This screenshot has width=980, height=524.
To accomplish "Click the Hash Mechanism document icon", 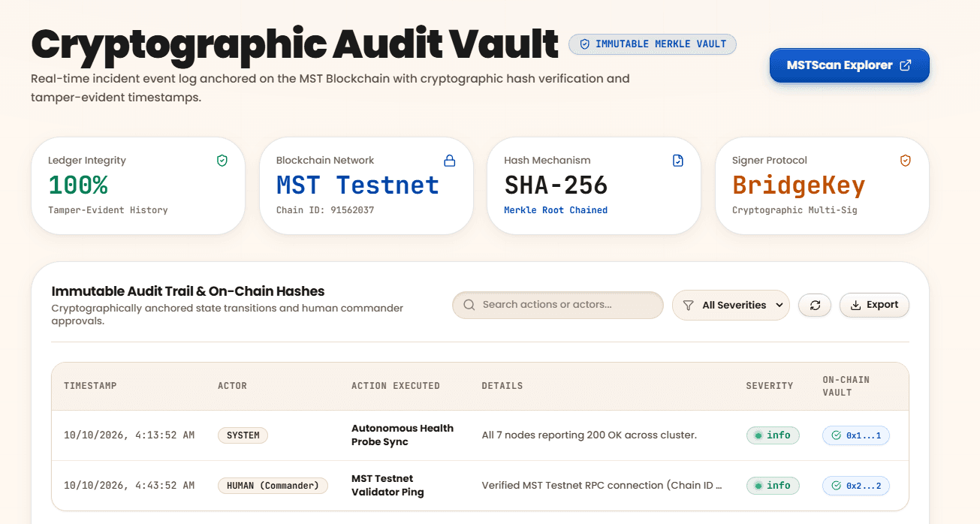I will [x=678, y=161].
